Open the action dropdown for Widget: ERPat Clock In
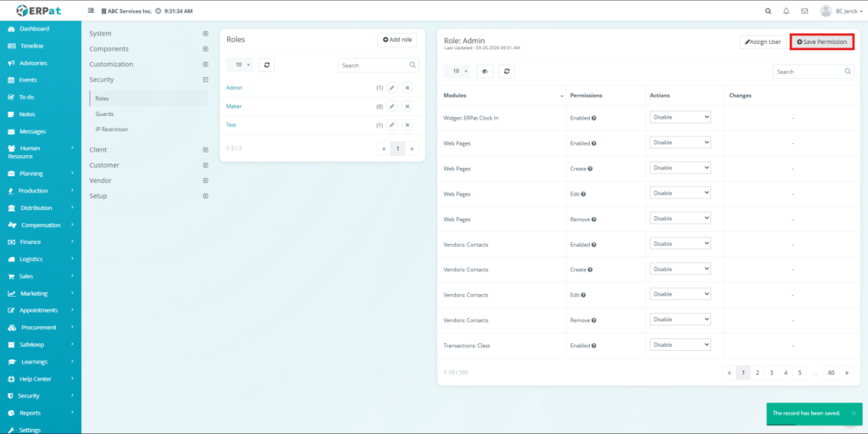Image resolution: width=868 pixels, height=434 pixels. tap(680, 117)
